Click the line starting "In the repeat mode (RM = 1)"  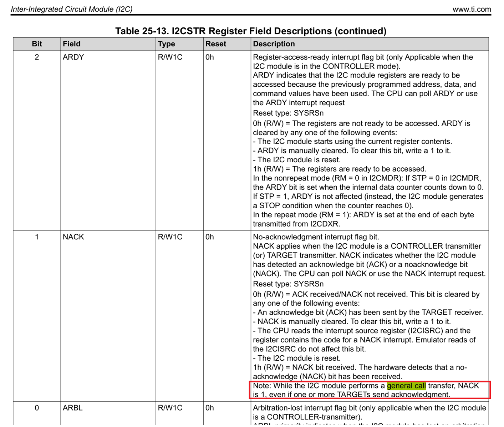[363, 215]
